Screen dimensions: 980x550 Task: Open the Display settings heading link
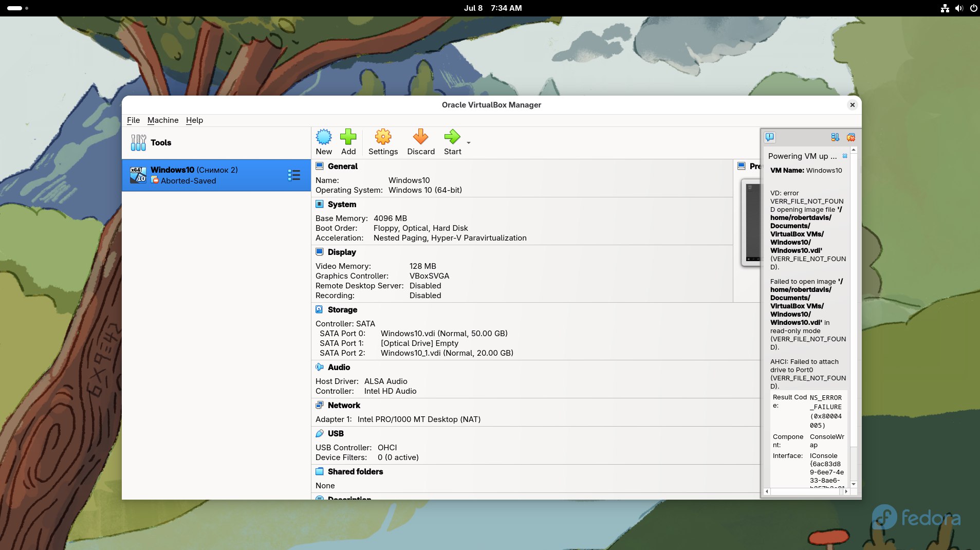point(342,252)
